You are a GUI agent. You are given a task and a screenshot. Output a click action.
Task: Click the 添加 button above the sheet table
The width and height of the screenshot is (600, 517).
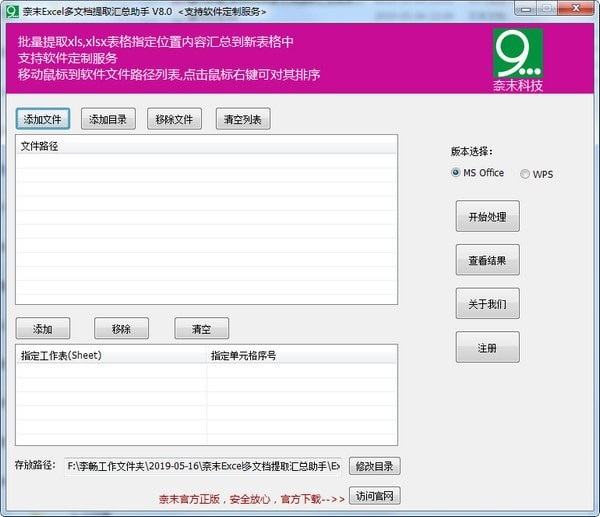tap(42, 328)
